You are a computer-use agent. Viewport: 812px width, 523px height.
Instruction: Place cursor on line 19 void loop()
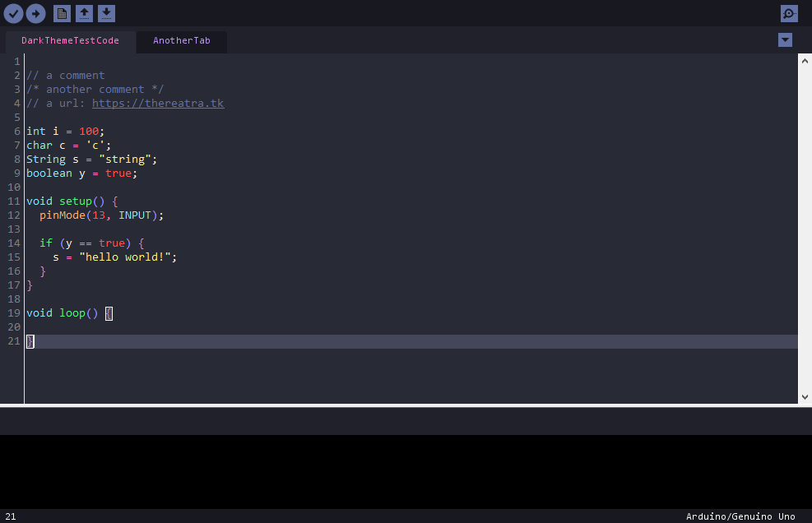(x=63, y=312)
